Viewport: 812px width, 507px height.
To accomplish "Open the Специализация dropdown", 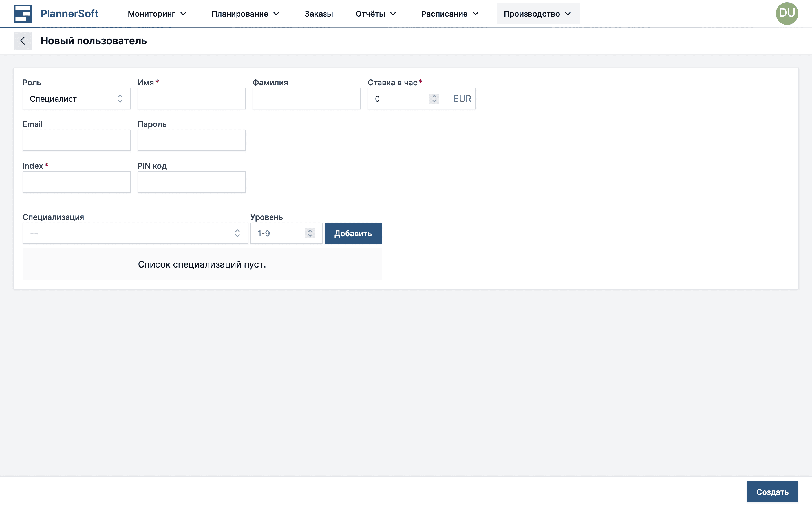I will click(135, 234).
